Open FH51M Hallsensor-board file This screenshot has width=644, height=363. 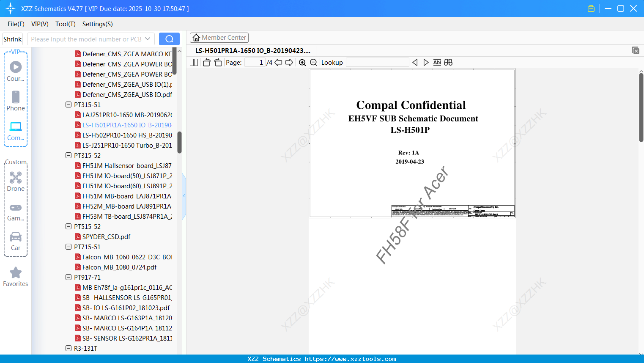tap(123, 165)
